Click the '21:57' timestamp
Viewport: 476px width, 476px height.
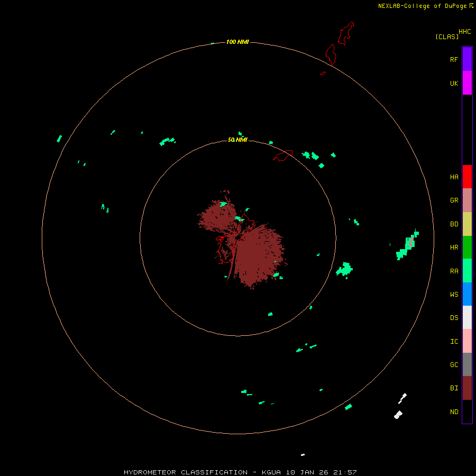point(345,472)
